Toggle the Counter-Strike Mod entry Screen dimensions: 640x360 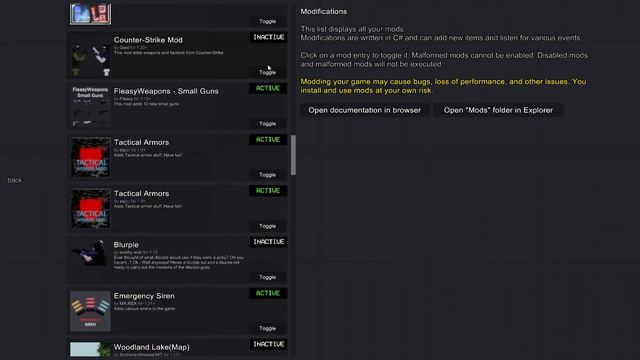click(267, 72)
